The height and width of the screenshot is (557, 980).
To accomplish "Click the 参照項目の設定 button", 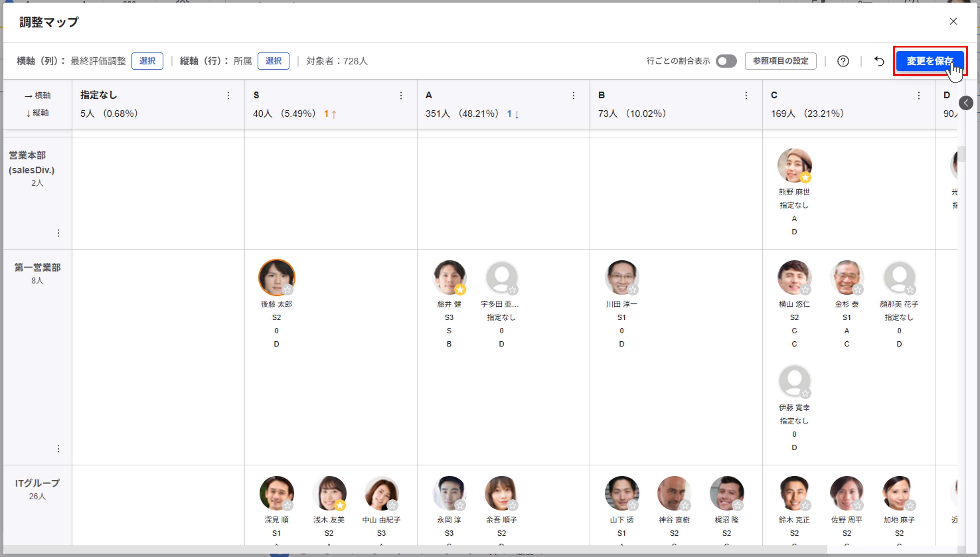I will tap(780, 61).
